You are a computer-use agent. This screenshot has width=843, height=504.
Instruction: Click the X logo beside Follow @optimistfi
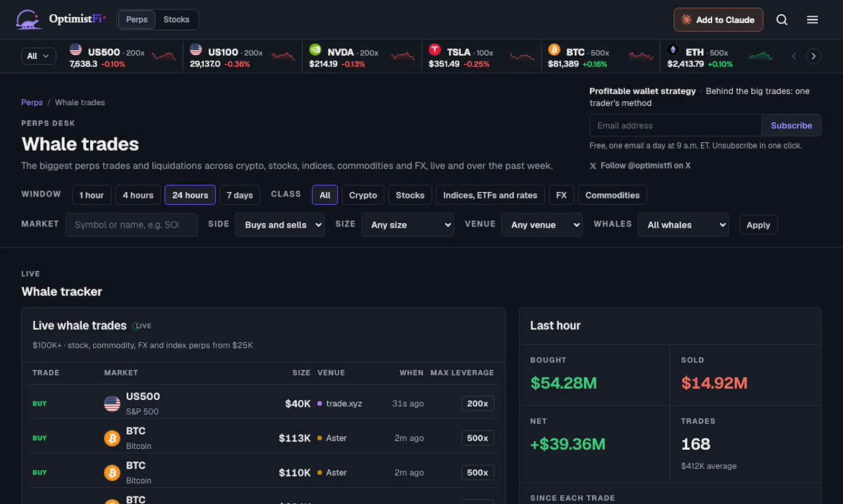coord(593,166)
